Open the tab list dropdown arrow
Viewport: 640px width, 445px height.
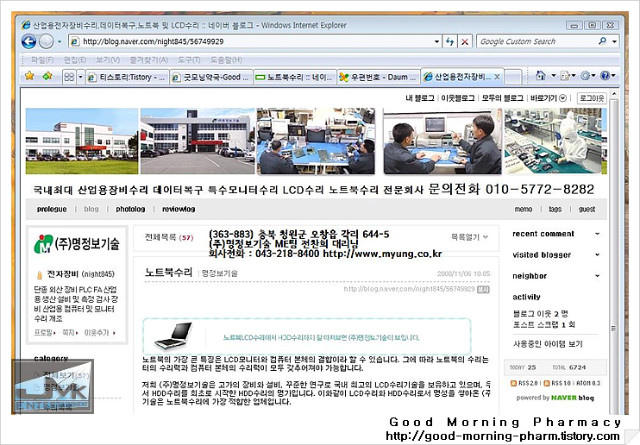(80, 77)
